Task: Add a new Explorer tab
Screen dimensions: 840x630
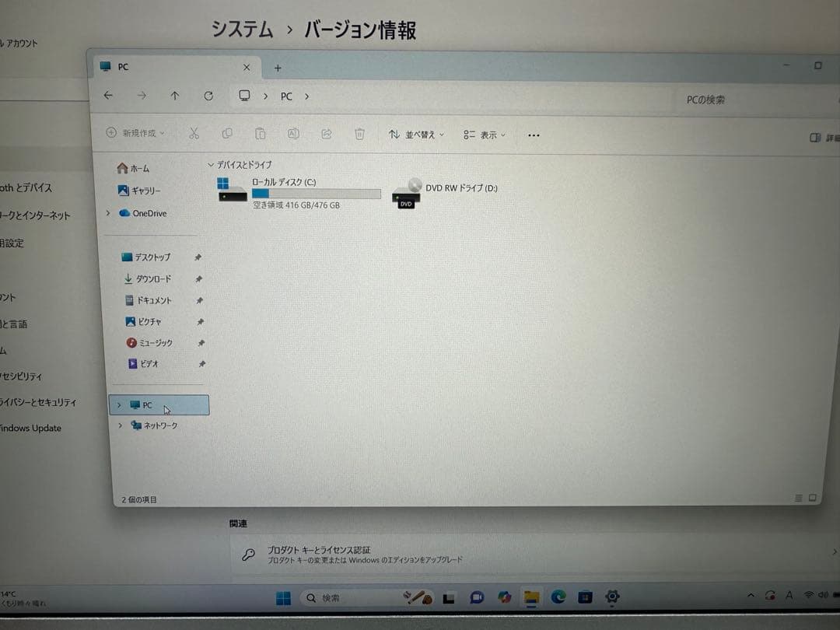Action: (x=278, y=68)
